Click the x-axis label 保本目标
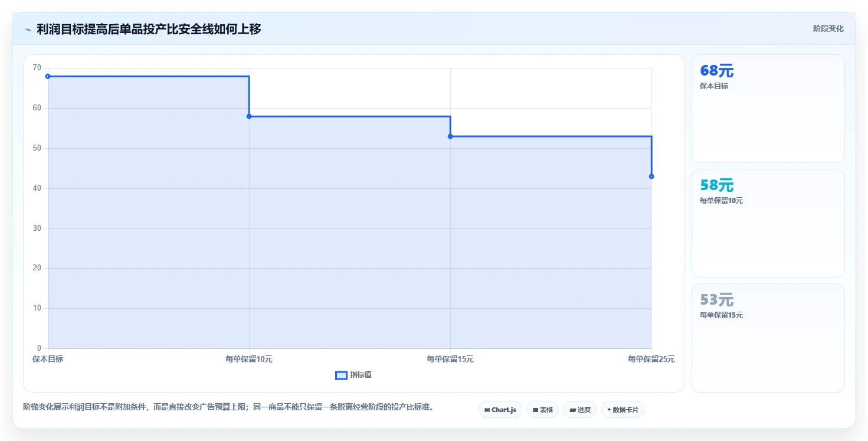 pos(48,359)
